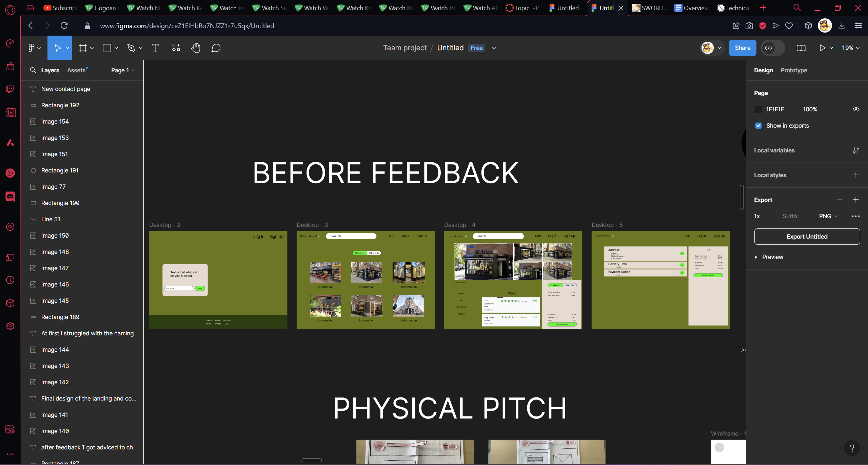Click the Export Untitled button
Image resolution: width=868 pixels, height=465 pixels.
pos(807,237)
